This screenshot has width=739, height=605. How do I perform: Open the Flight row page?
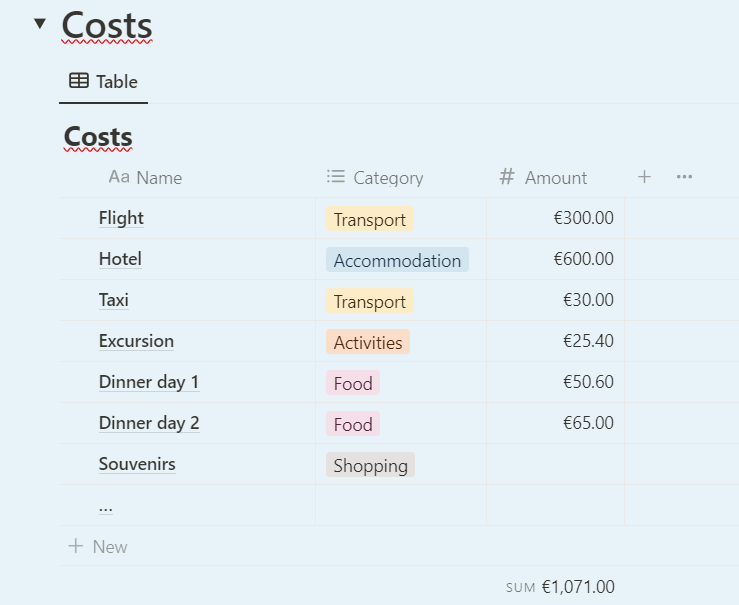[x=121, y=218]
